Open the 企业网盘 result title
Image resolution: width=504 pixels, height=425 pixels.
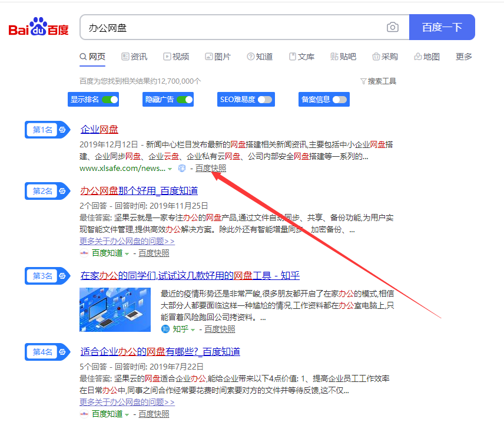click(100, 129)
